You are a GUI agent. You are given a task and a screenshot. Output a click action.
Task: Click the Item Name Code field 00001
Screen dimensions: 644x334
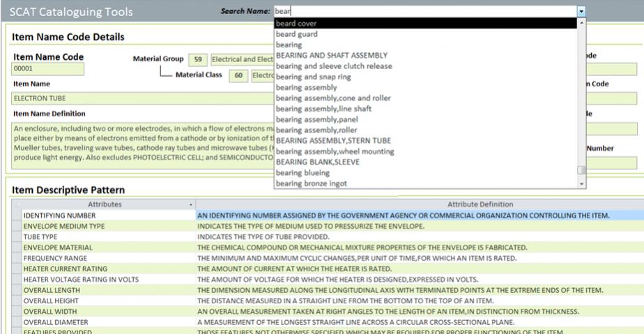pos(48,69)
